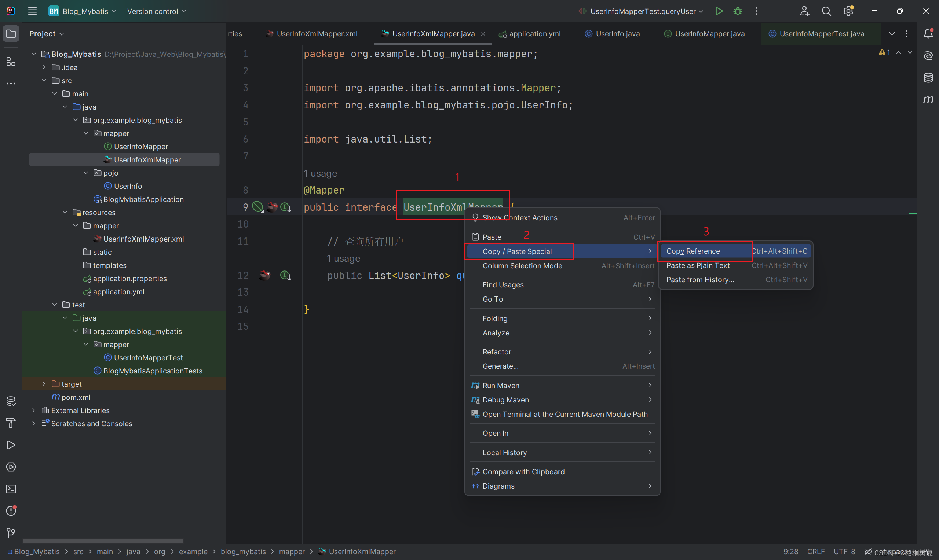Open the AI Assistant spiral icon

[928, 56]
